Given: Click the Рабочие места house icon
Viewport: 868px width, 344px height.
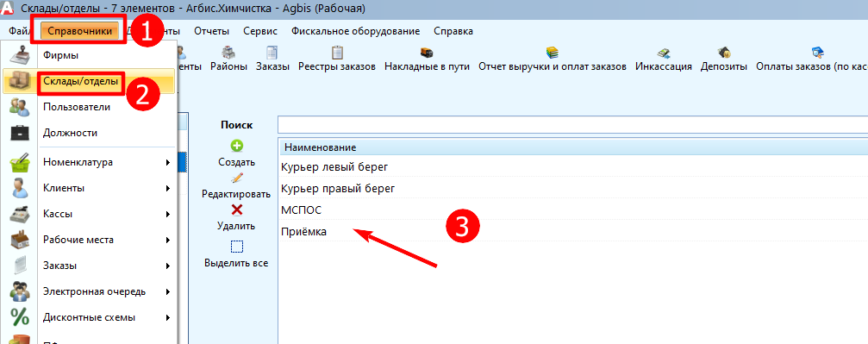Looking at the screenshot, I should pyautogui.click(x=20, y=240).
